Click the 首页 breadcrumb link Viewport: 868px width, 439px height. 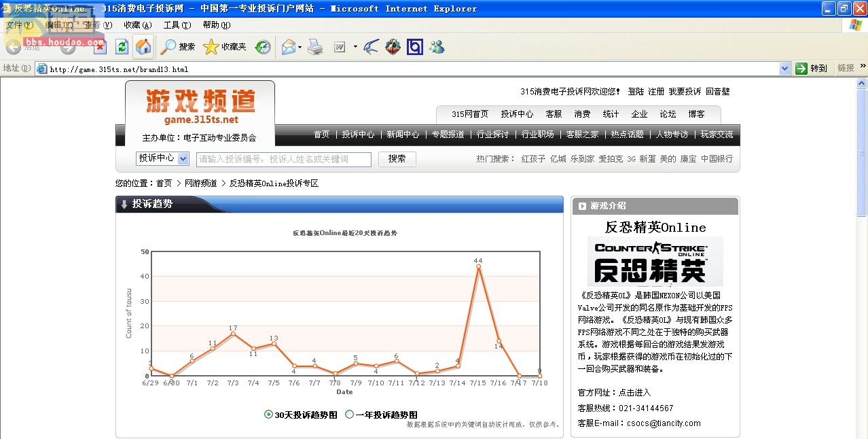coord(164,183)
